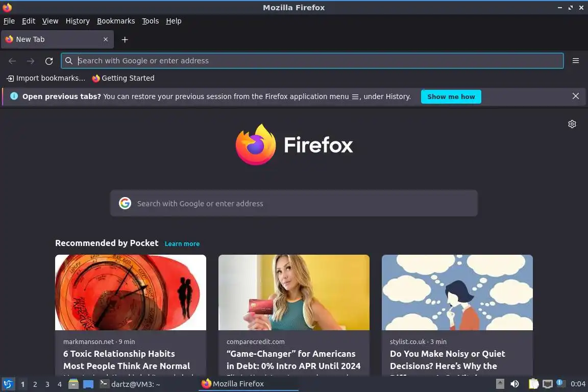The image size is (588, 392).
Task: Open the file manager taskbar icon
Action: 73,384
